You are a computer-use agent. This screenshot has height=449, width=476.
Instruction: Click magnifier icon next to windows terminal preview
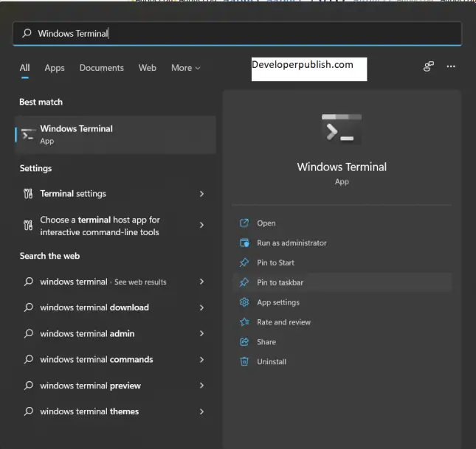tap(29, 386)
